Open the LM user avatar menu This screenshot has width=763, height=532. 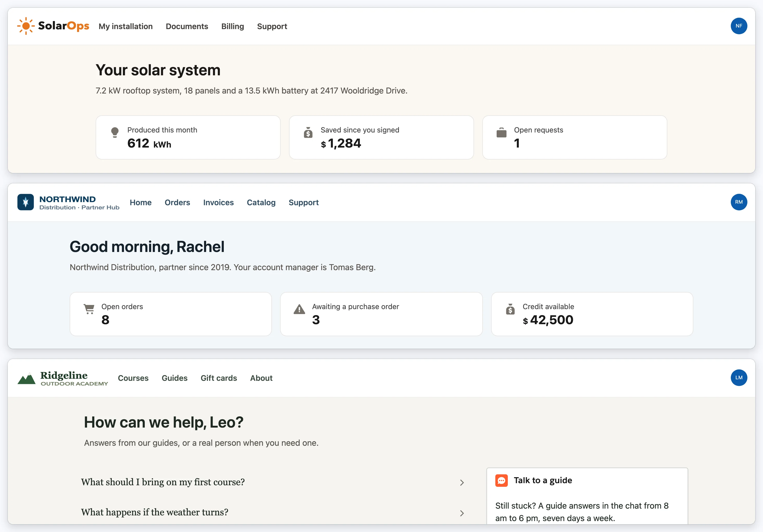738,378
